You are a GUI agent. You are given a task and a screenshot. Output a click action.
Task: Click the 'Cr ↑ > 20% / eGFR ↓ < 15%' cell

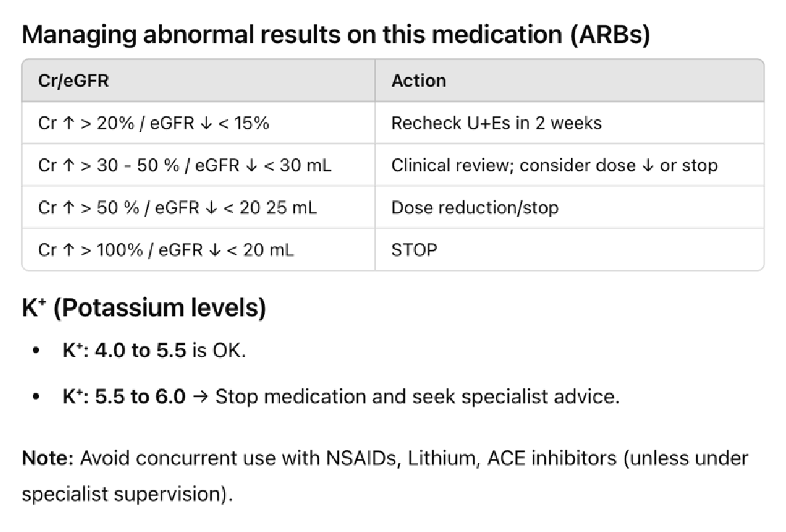pos(153,123)
